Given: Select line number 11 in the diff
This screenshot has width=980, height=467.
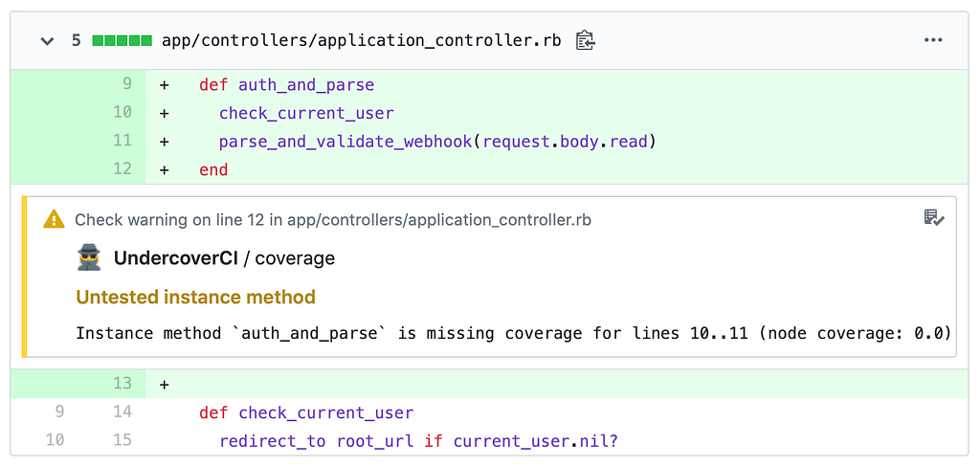Looking at the screenshot, I should click(122, 142).
